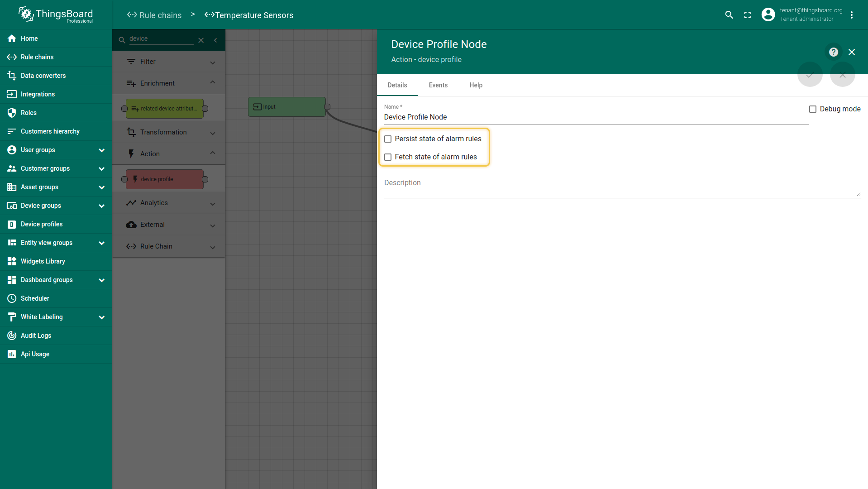
Task: Go to Rule chains breadcrumb
Action: (154, 15)
